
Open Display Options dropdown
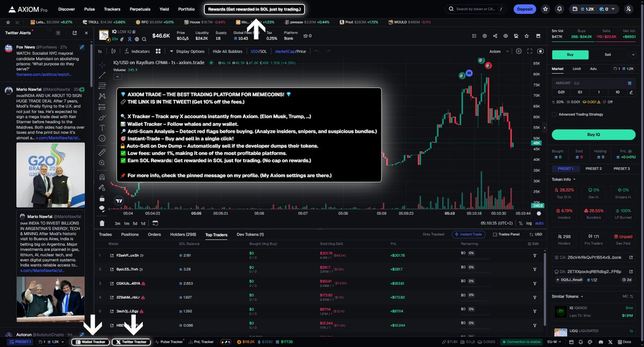[187, 52]
